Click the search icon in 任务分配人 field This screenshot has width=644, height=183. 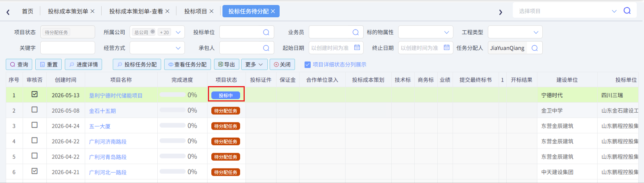point(535,48)
